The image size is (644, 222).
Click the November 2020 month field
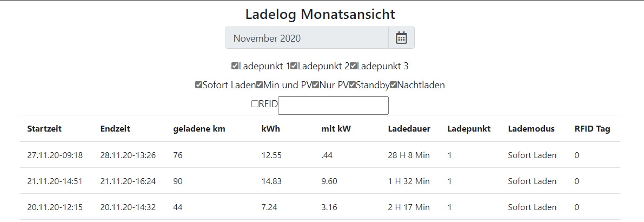(307, 38)
